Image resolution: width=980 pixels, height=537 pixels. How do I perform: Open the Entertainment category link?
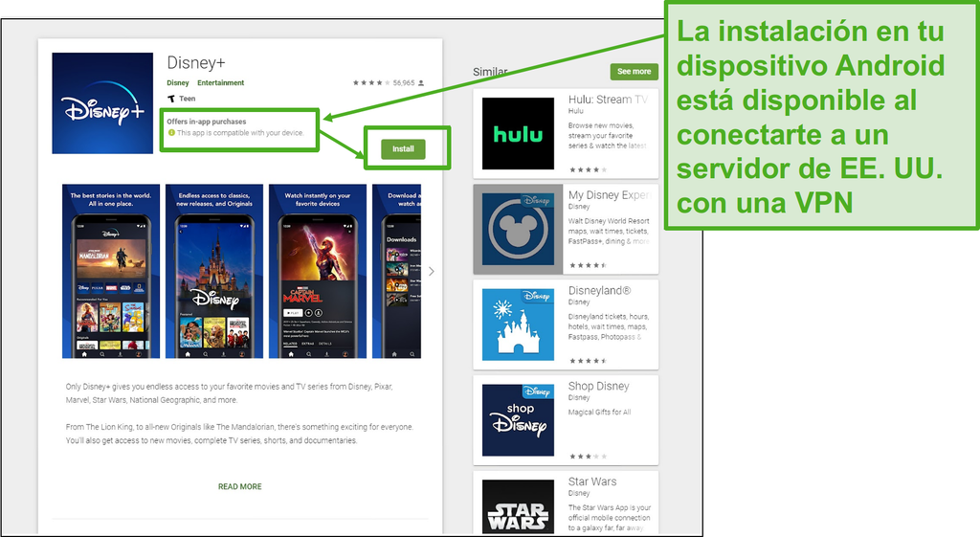coord(221,82)
